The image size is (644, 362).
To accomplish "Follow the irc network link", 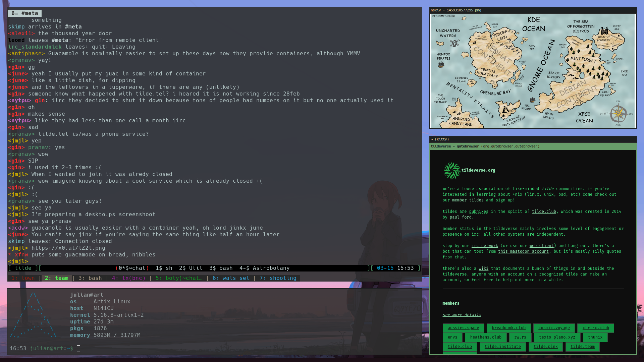I will [x=484, y=246].
